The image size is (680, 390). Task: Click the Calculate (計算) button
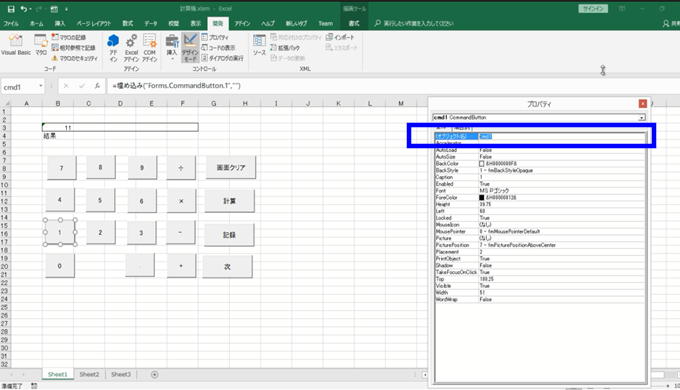[229, 201]
